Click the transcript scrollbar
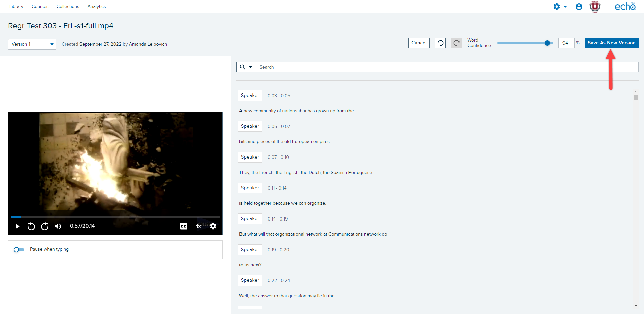This screenshot has height=314, width=644. 636,97
